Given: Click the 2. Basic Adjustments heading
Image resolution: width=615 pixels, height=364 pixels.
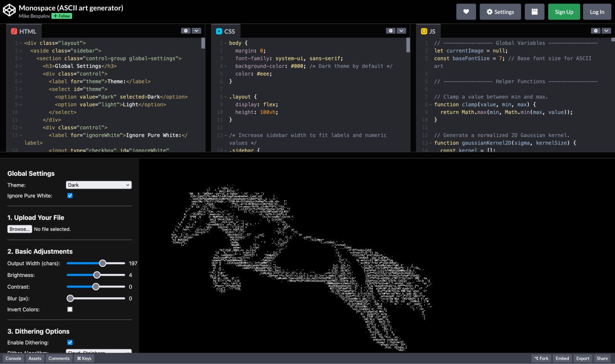Looking at the screenshot, I should click(x=40, y=251).
